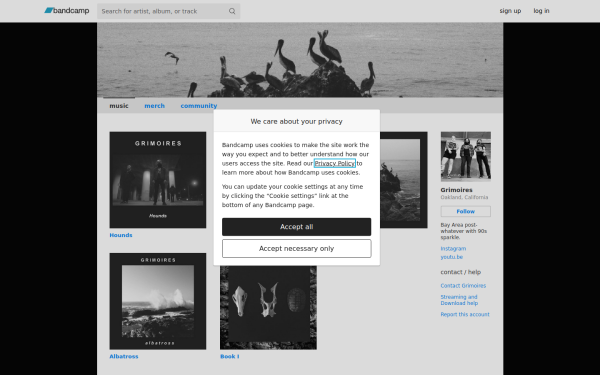Click the Book I title link
Viewport: 600px width, 375px height.
pos(230,356)
